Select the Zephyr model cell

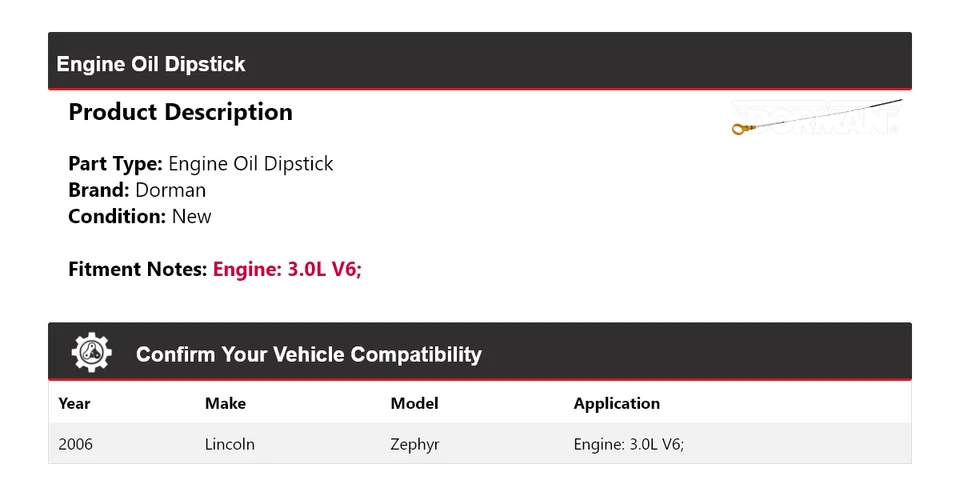coord(414,444)
